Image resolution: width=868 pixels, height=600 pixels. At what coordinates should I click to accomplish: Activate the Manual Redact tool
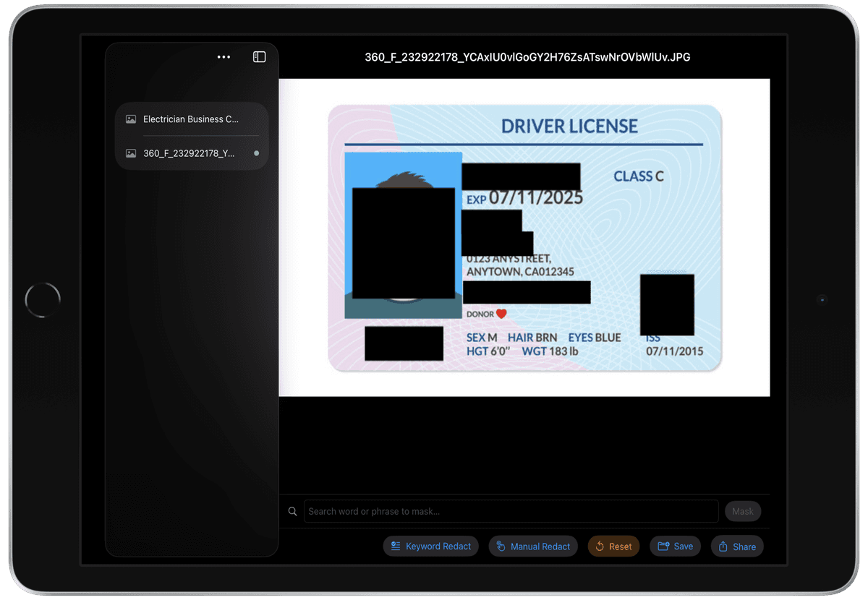point(533,547)
